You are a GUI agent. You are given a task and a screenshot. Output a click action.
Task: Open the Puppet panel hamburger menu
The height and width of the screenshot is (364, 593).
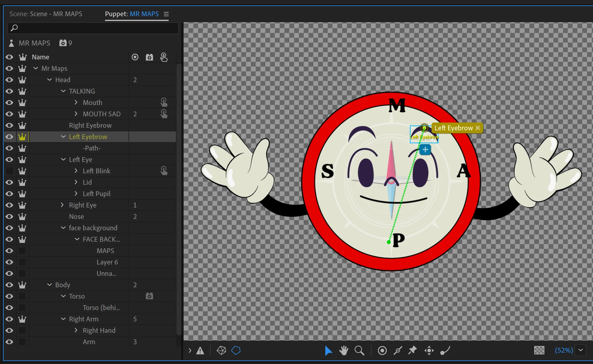click(x=166, y=14)
